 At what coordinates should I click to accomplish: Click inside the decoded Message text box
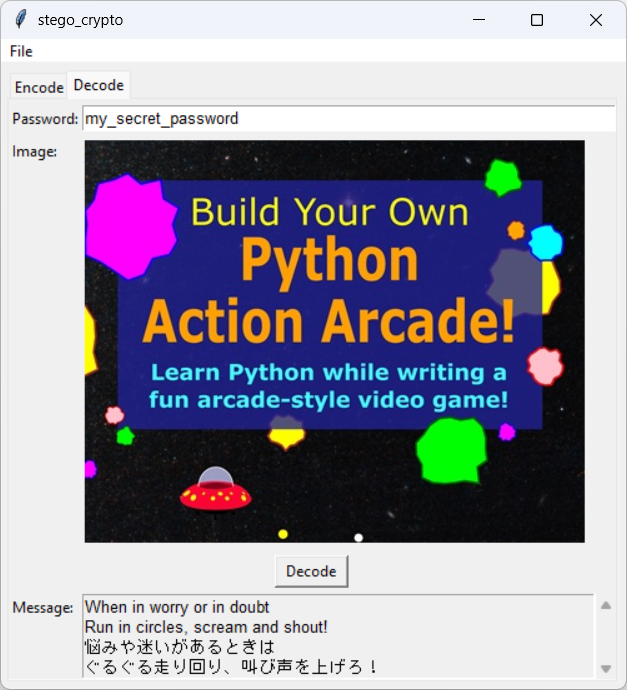[x=338, y=636]
